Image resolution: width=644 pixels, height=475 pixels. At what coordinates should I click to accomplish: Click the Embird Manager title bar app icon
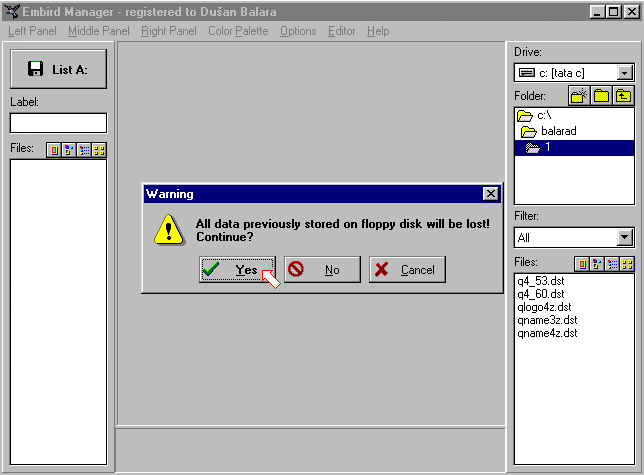(12, 11)
